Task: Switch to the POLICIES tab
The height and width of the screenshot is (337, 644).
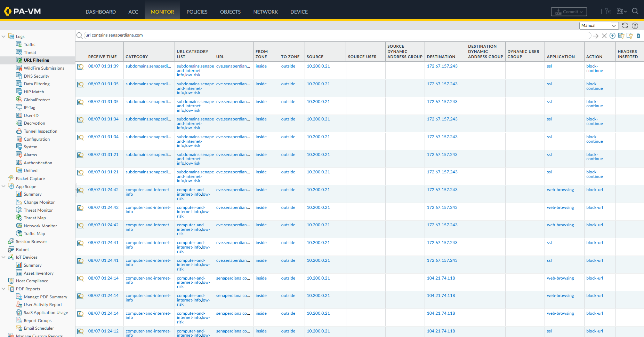Action: (197, 12)
